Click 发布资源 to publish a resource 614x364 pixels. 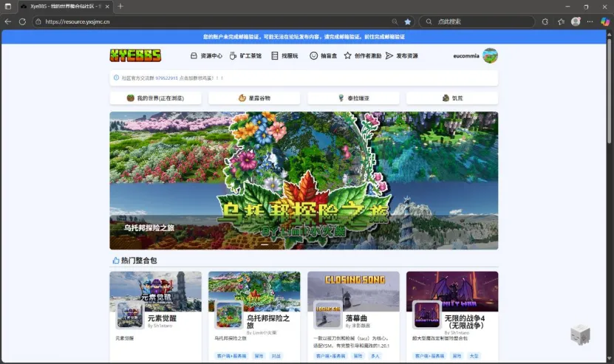(402, 55)
